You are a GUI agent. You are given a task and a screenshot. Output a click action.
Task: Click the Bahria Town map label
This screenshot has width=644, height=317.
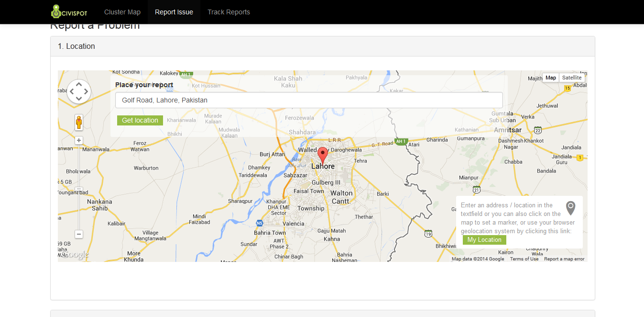tap(269, 233)
